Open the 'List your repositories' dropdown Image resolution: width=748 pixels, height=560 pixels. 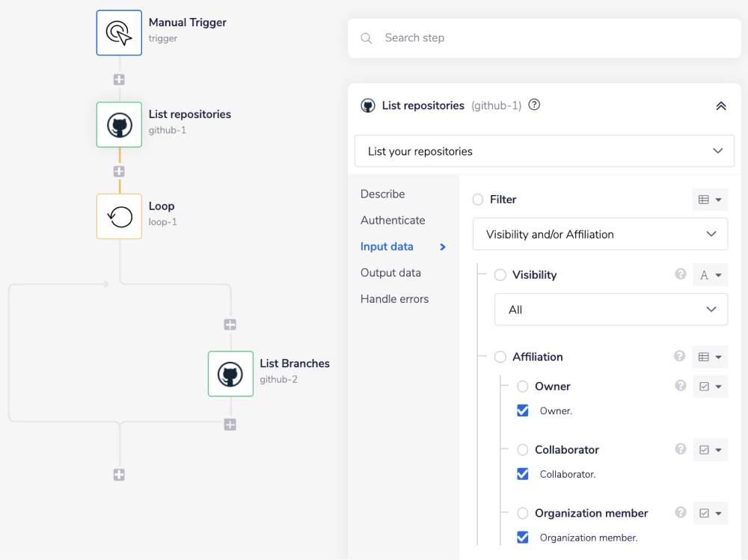click(x=544, y=150)
